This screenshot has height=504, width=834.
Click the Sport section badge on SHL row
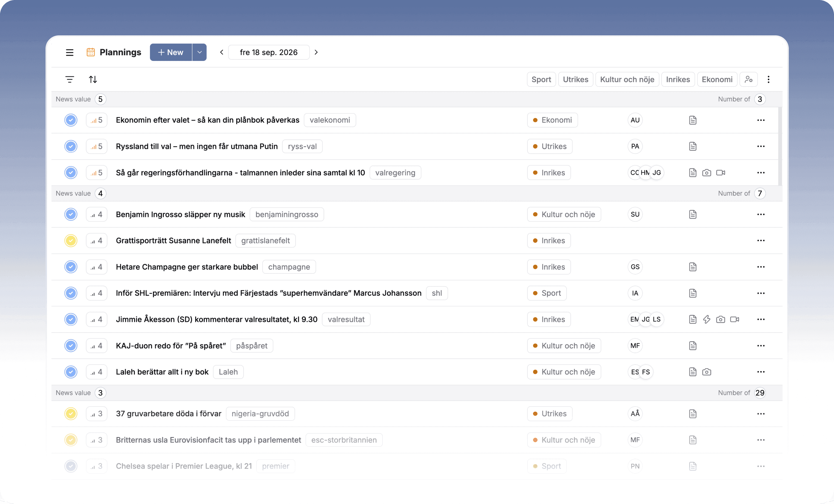tap(547, 293)
